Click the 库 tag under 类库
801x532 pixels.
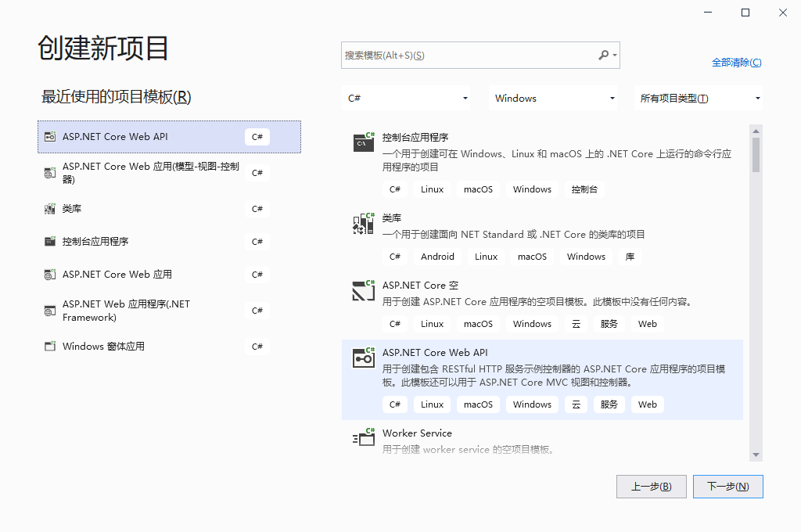click(x=630, y=257)
